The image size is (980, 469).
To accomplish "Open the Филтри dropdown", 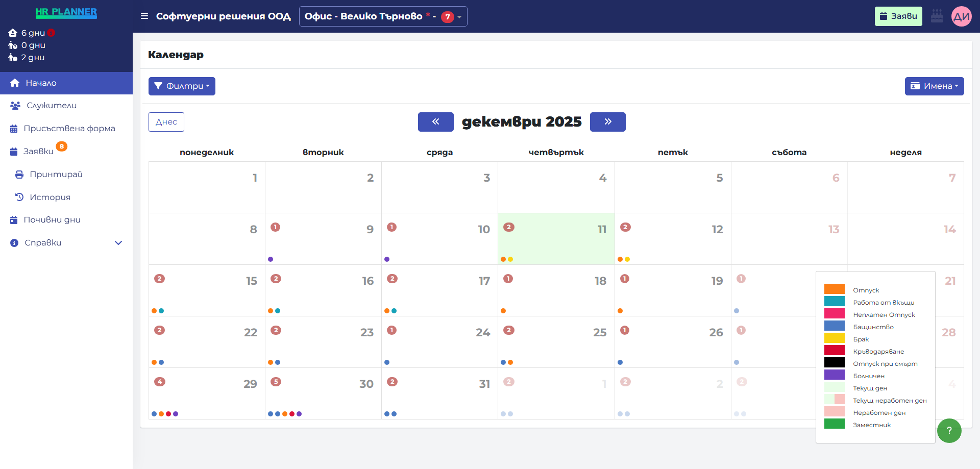I will (x=182, y=86).
